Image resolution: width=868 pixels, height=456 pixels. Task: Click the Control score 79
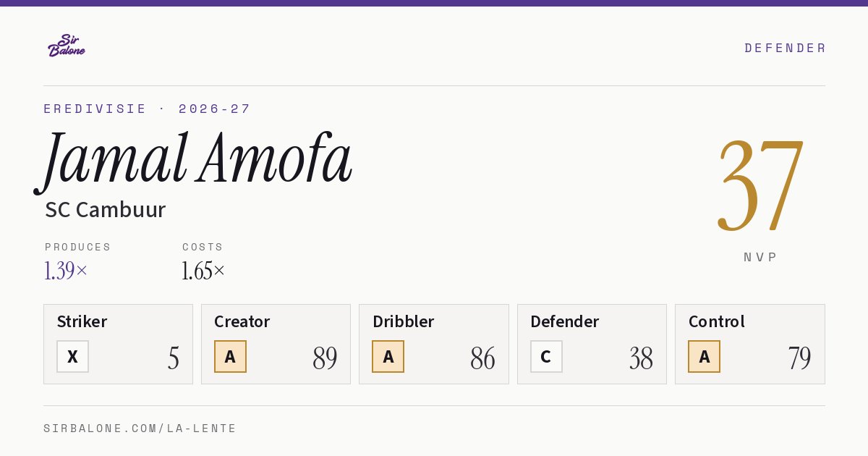(799, 358)
